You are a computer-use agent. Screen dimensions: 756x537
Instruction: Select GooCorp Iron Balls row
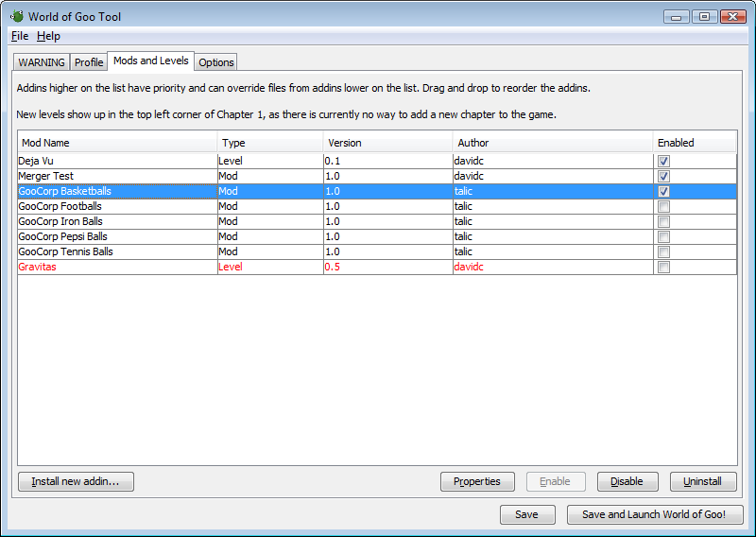(377, 221)
